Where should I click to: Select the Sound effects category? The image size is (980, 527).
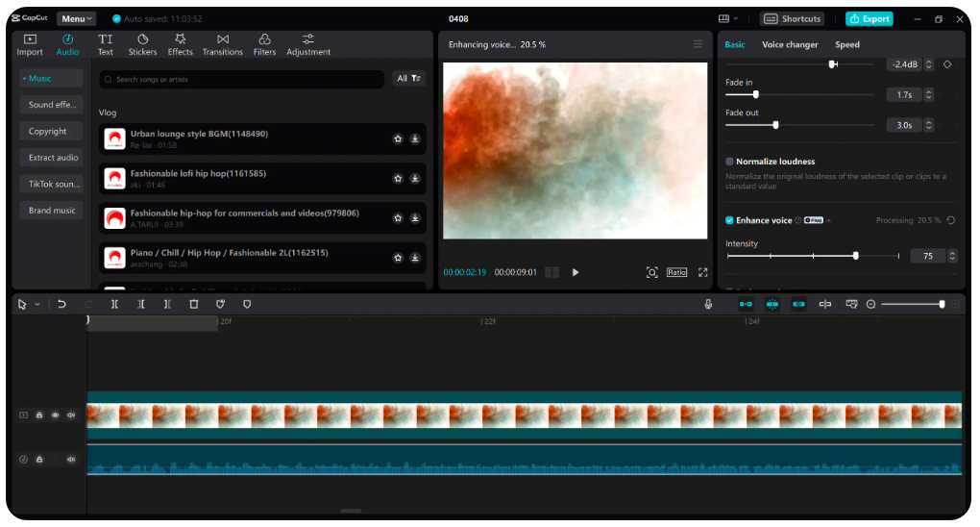(52, 105)
